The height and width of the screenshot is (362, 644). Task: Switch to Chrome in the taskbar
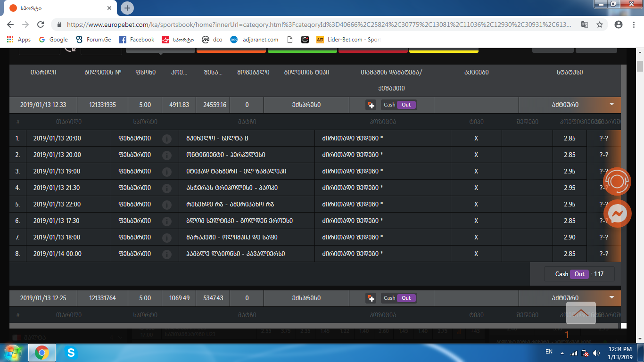point(42,352)
